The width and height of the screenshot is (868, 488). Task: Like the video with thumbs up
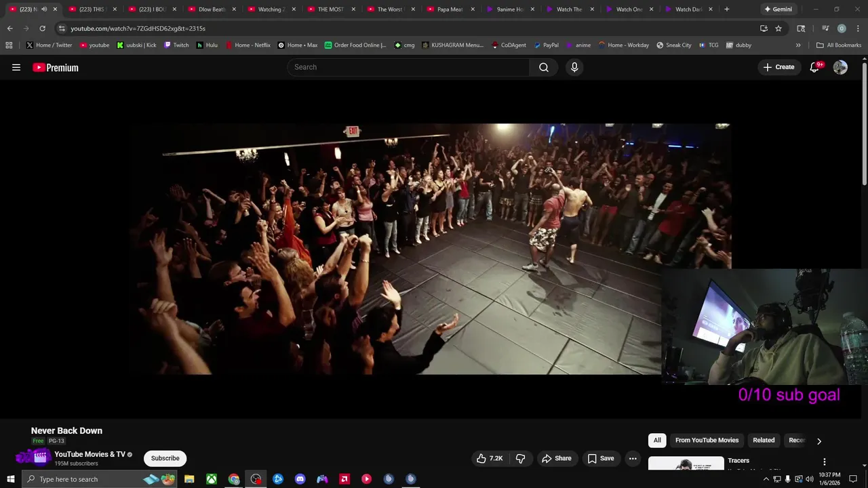[490, 459]
